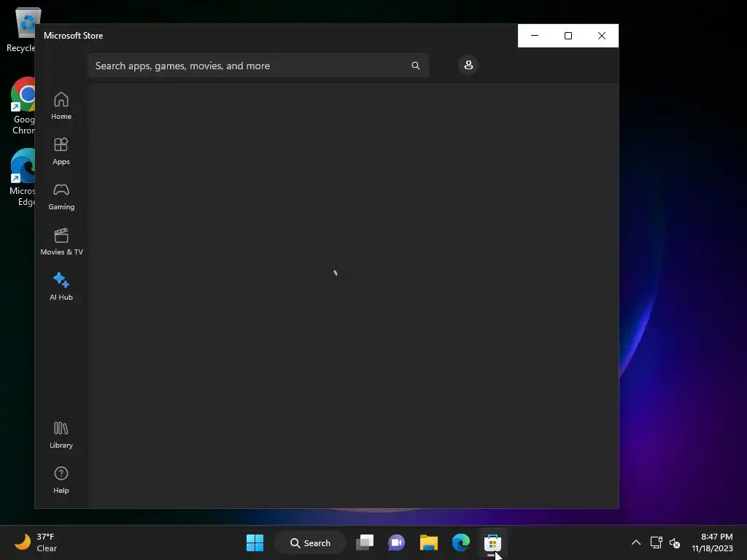Click Microsoft Store taskbar icon
The width and height of the screenshot is (747, 560).
click(x=492, y=542)
